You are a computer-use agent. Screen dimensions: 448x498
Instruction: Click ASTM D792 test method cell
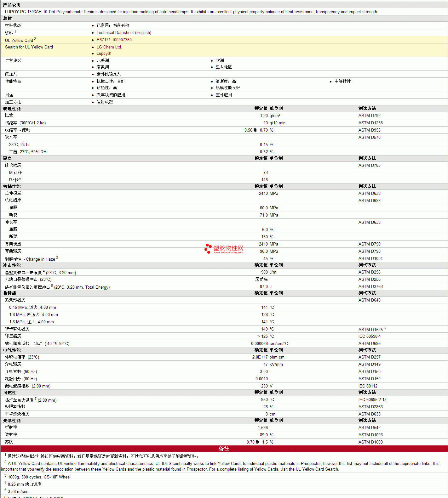coord(369,116)
